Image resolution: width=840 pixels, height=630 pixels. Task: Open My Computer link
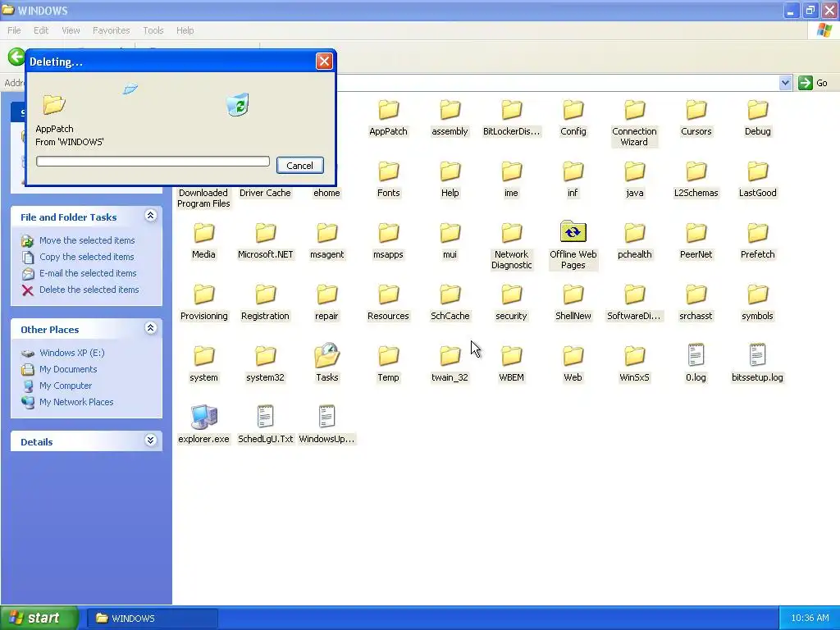pyautogui.click(x=66, y=386)
